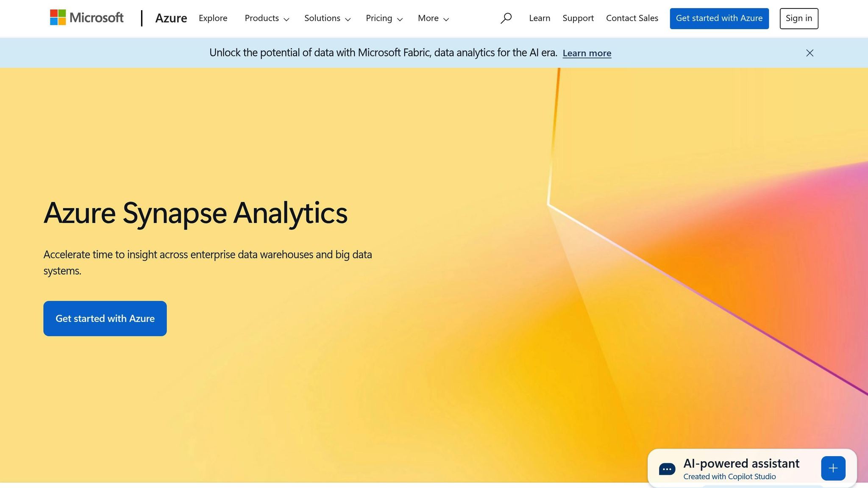The image size is (868, 488).
Task: Expand the Solutions dropdown menu
Action: 328,18
